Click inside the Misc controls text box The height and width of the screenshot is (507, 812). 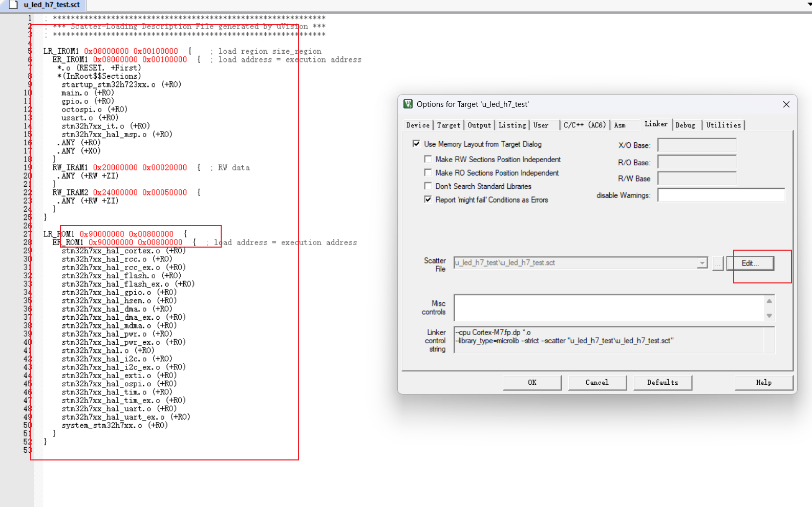(609, 308)
